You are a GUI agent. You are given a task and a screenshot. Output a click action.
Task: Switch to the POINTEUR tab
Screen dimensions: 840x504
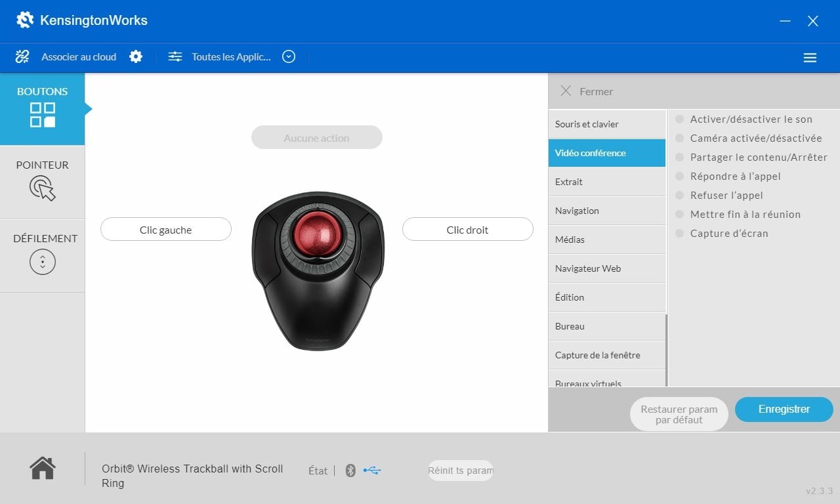point(43,182)
